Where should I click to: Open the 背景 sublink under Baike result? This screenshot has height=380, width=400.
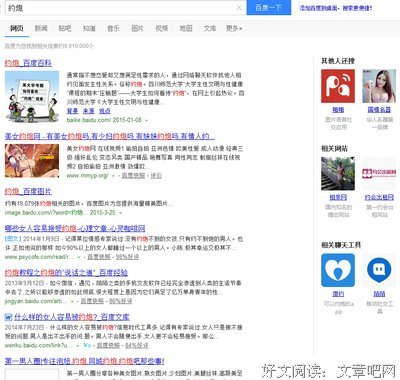click(72, 111)
